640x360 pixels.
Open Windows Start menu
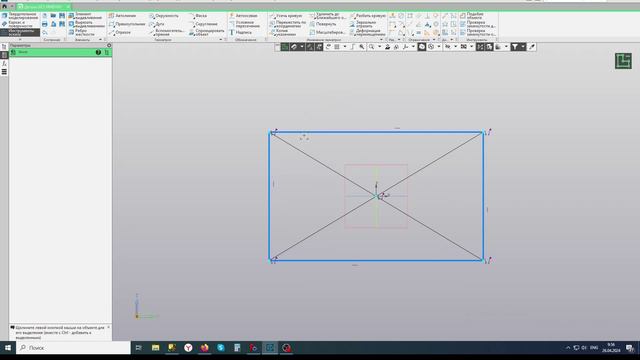[x=8, y=348]
